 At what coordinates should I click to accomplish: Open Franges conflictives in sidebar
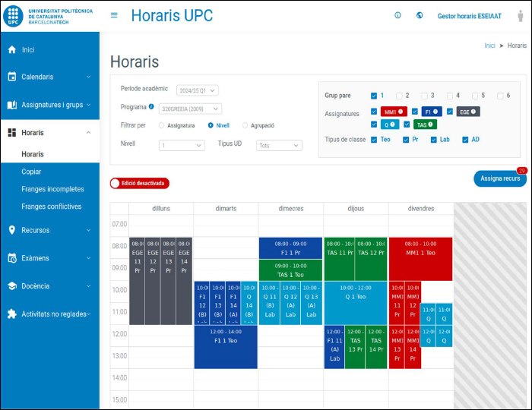point(52,207)
